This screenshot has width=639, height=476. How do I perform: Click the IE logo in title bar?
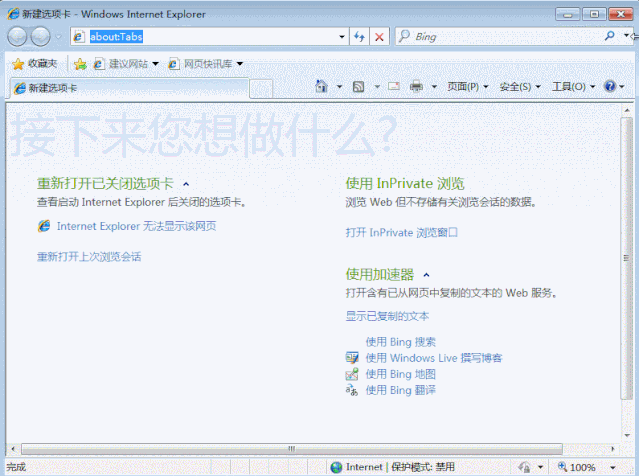pyautogui.click(x=13, y=14)
